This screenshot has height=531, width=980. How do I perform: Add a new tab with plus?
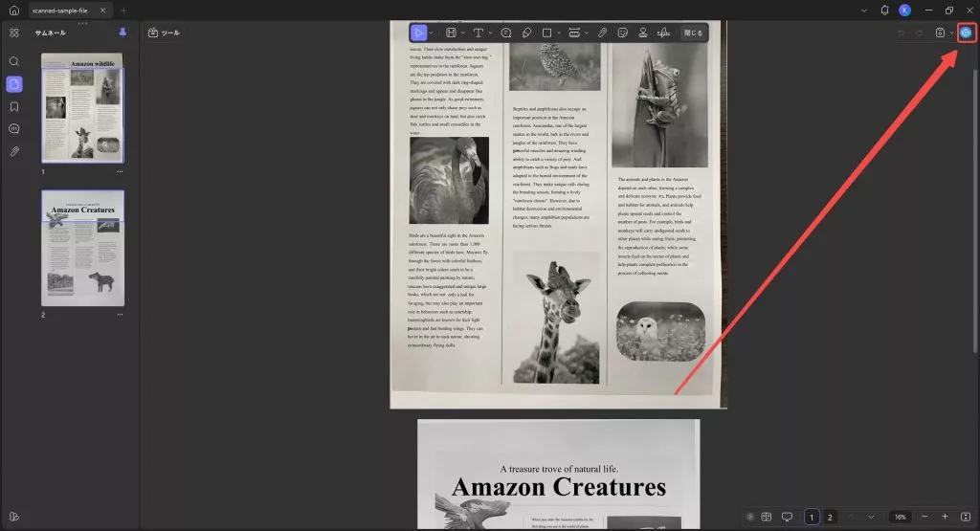point(123,10)
